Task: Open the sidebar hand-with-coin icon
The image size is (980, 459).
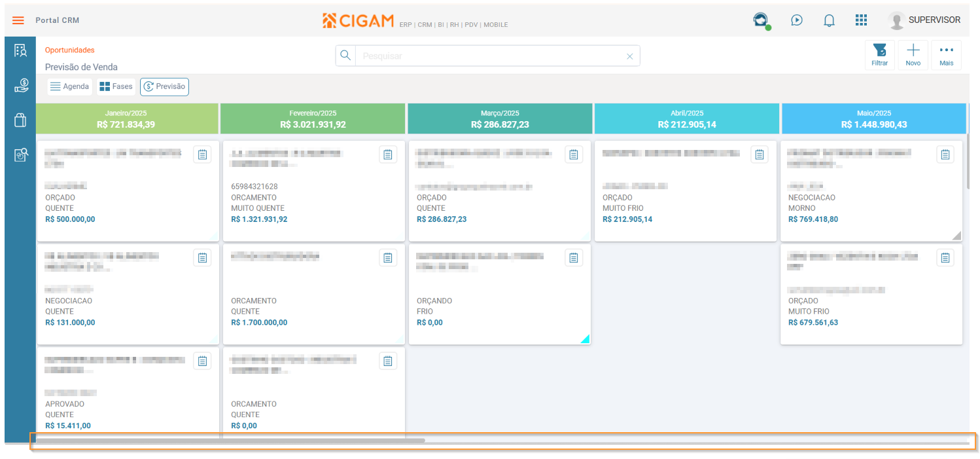Action: (21, 86)
